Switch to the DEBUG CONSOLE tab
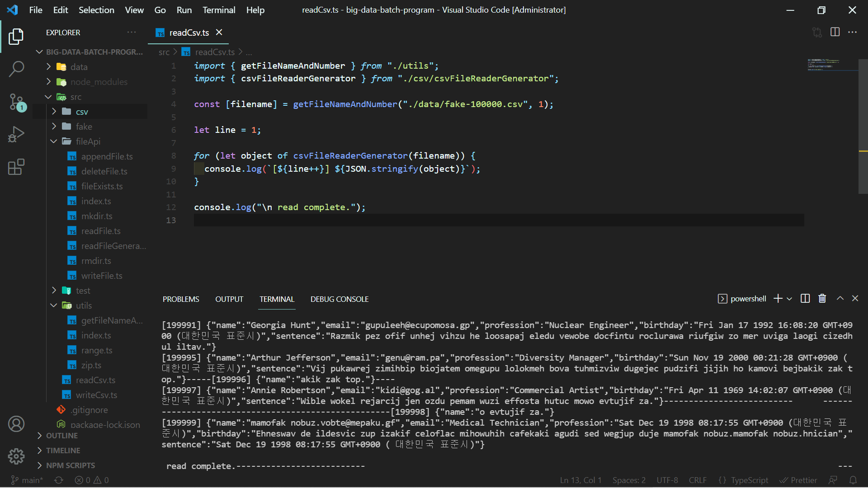 coord(340,299)
